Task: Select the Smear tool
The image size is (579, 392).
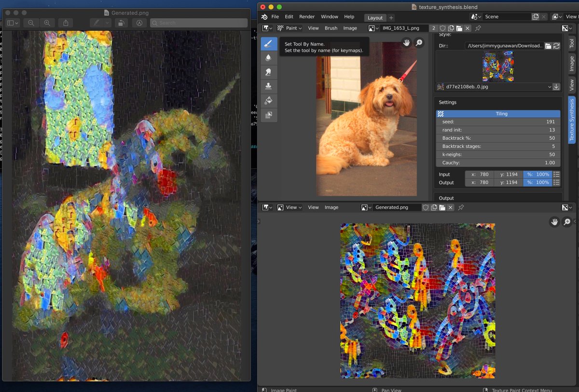Action: (x=268, y=72)
